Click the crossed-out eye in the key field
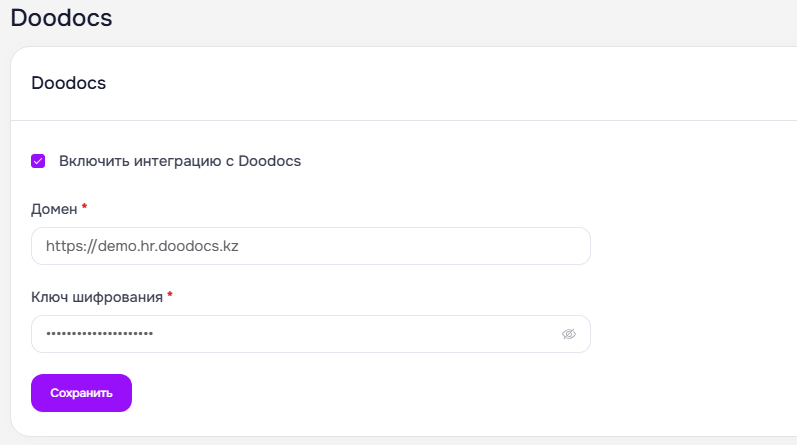The width and height of the screenshot is (797, 445). pyautogui.click(x=568, y=334)
